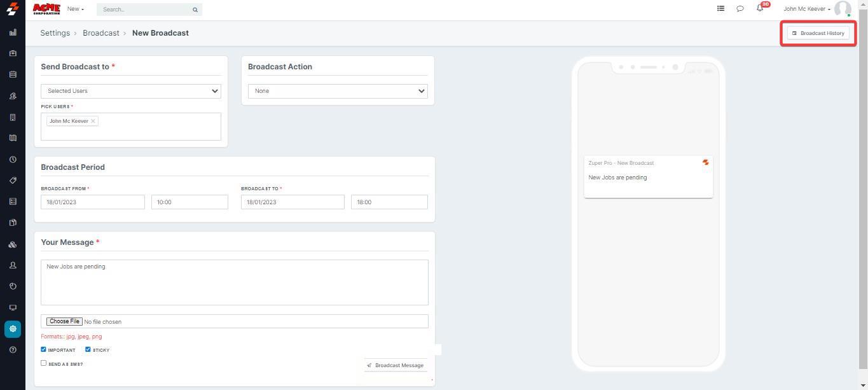Click the Broadcast History button
Viewport: 868px width, 390px height.
(x=818, y=33)
